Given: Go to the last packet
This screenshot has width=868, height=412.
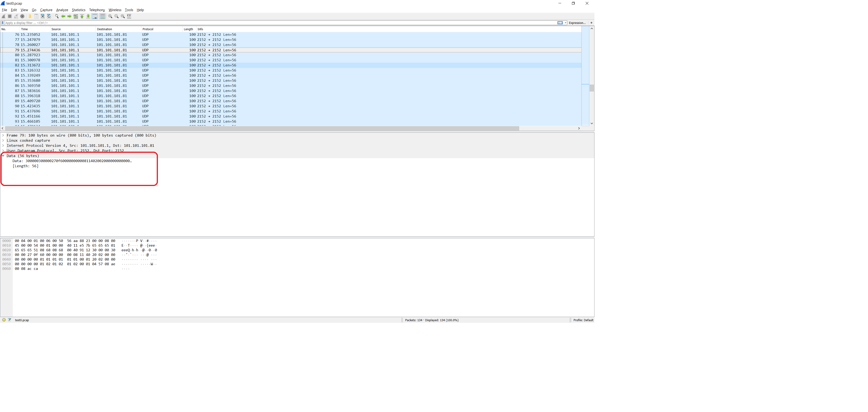Looking at the screenshot, I should click(88, 16).
